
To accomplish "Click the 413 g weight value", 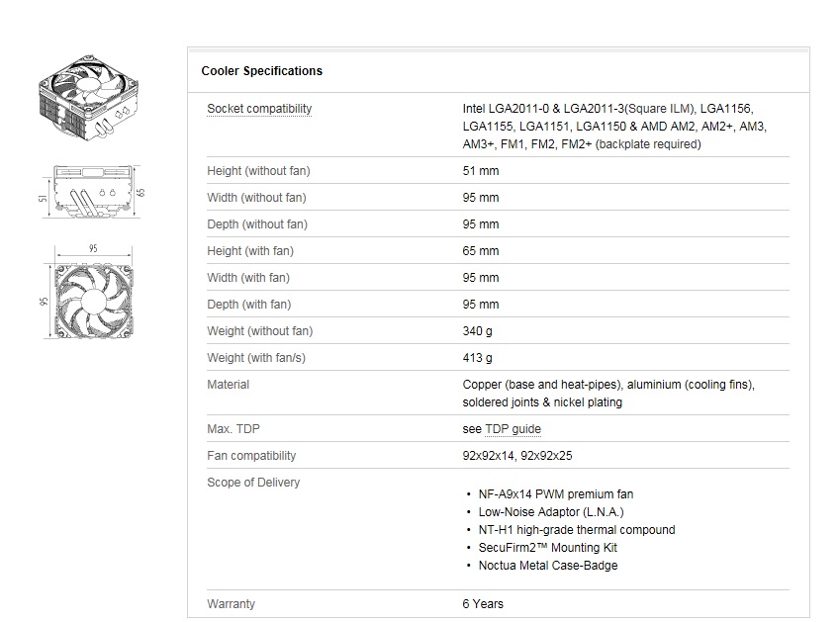I will click(x=477, y=358).
